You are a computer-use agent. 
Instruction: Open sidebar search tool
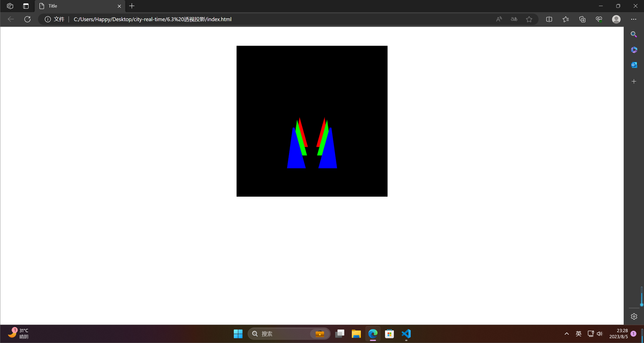pos(634,34)
